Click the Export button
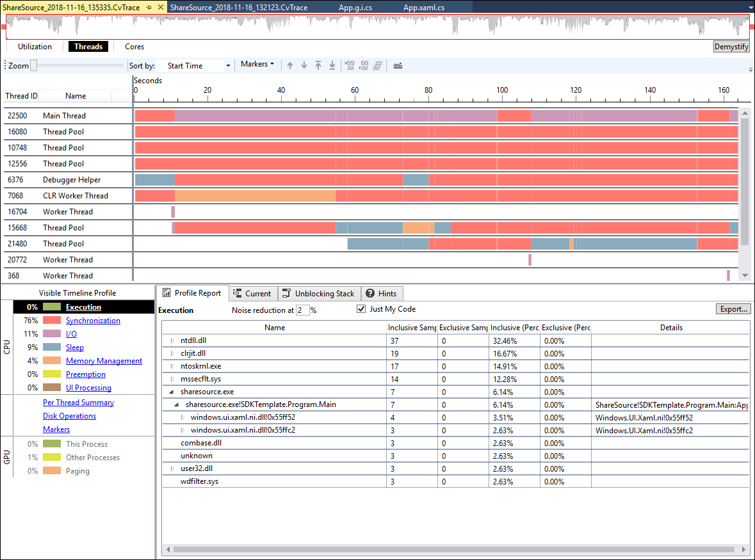The height and width of the screenshot is (560, 755). [x=733, y=308]
